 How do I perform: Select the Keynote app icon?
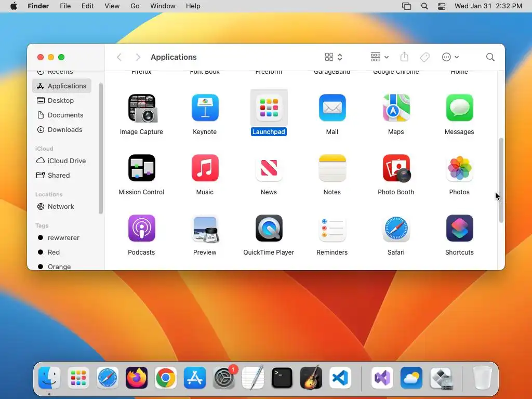pyautogui.click(x=205, y=108)
